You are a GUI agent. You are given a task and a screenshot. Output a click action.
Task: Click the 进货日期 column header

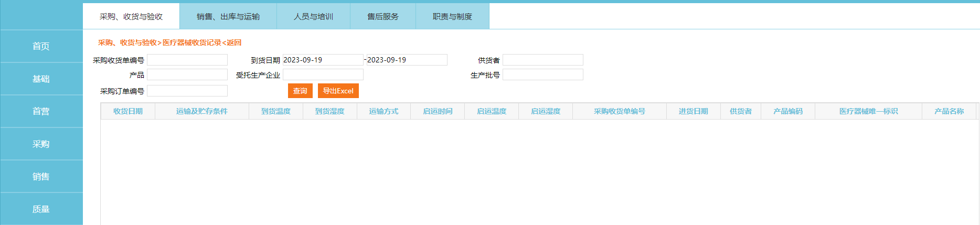coord(693,111)
